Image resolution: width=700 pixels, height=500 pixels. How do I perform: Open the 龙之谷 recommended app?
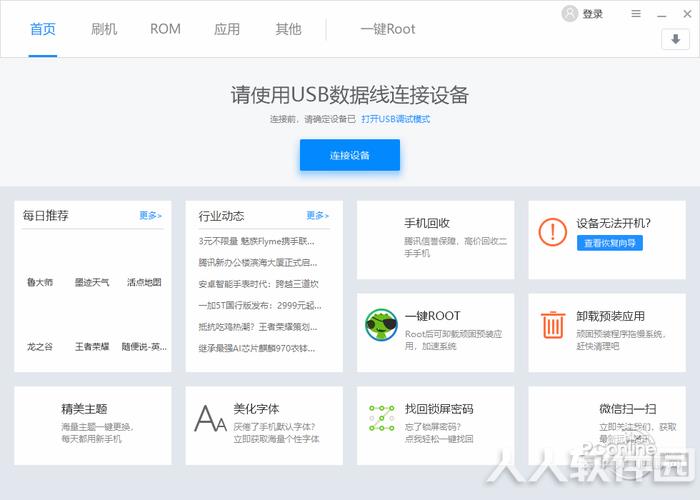(40, 346)
